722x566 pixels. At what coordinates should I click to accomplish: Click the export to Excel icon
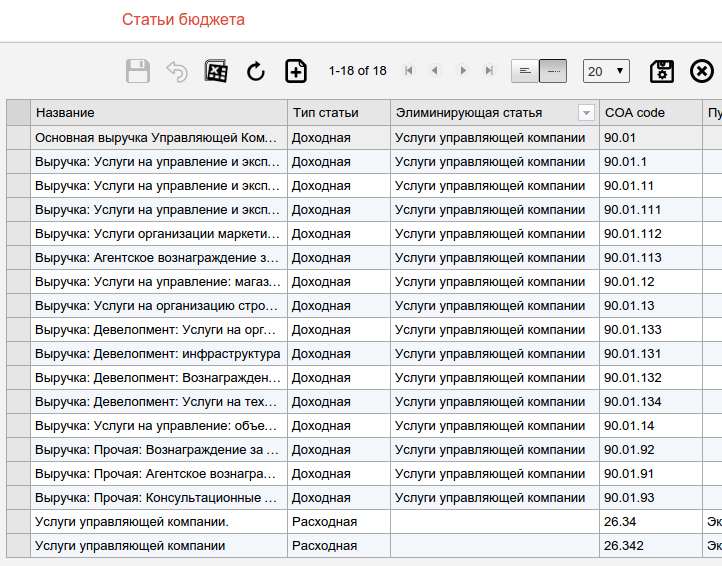pyautogui.click(x=216, y=71)
